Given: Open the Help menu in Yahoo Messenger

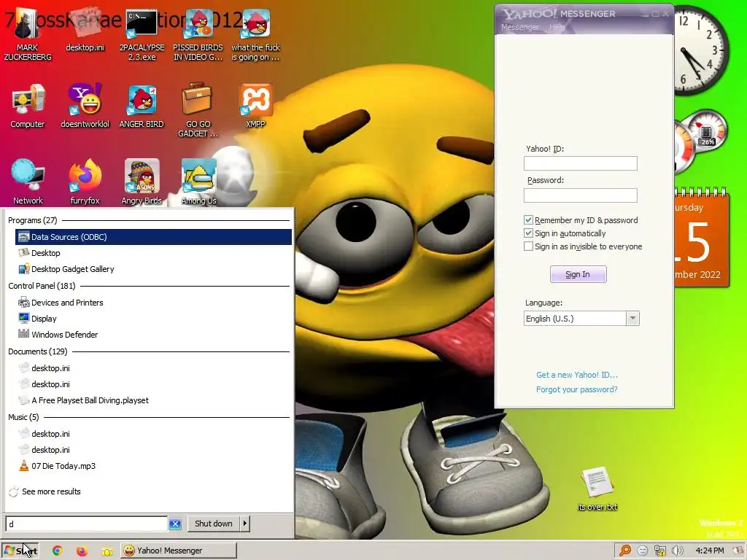Looking at the screenshot, I should [x=557, y=27].
